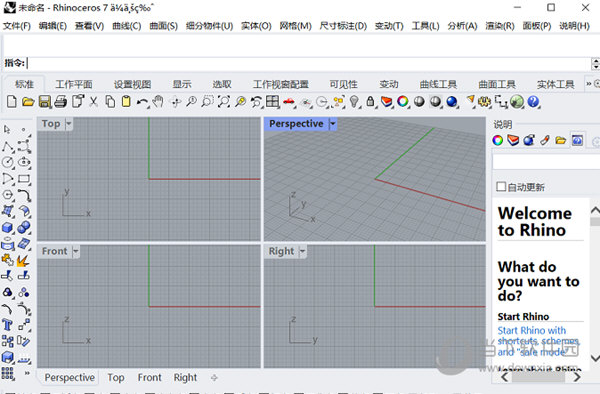This screenshot has width=600, height=394.
Task: Click the blue sphere Render icon
Action: click(x=452, y=102)
